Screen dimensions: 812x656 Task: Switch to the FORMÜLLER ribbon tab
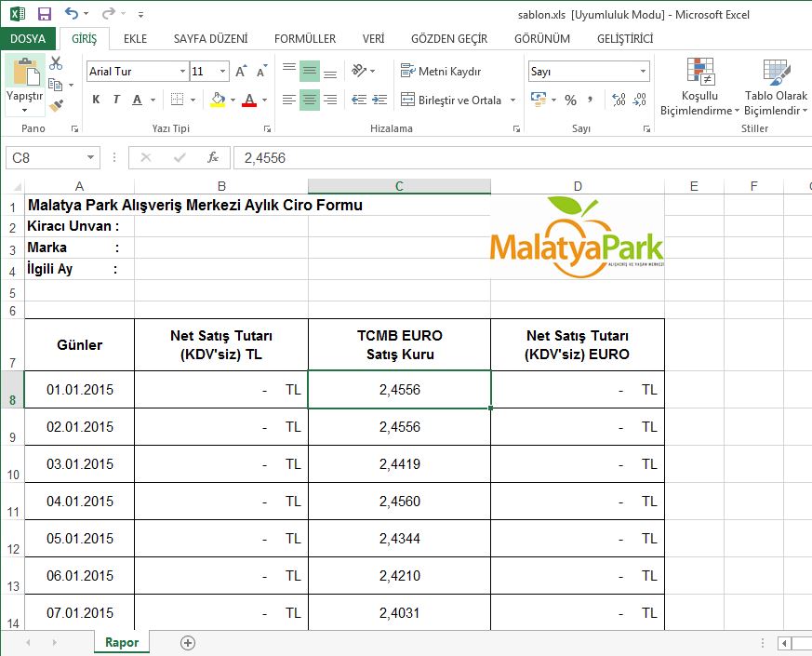(x=304, y=39)
